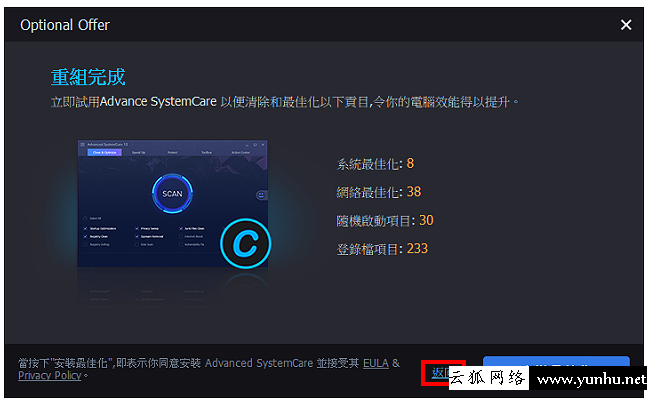The width and height of the screenshot is (650, 401).
Task: Click the circular SCAN button in preview
Action: click(x=172, y=193)
